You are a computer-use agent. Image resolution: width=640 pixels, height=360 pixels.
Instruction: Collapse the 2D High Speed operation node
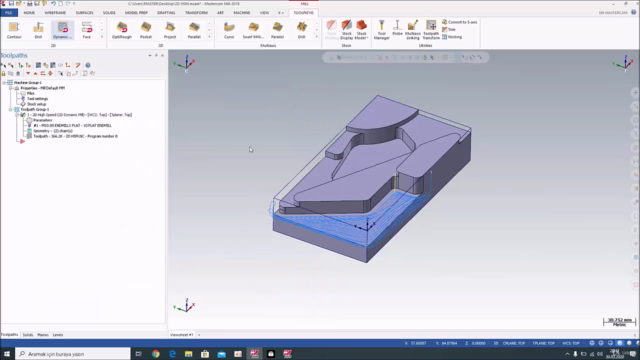(x=17, y=115)
